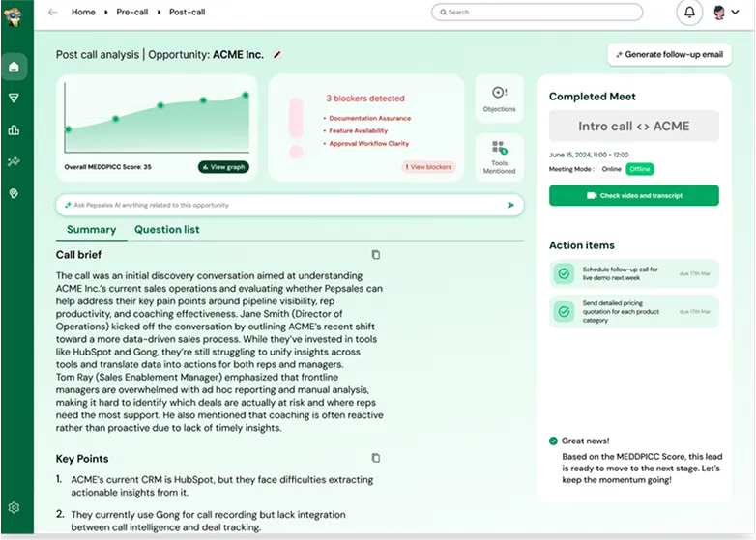Click the Pepsales logo at top left
756x540 pixels.
tap(14, 16)
